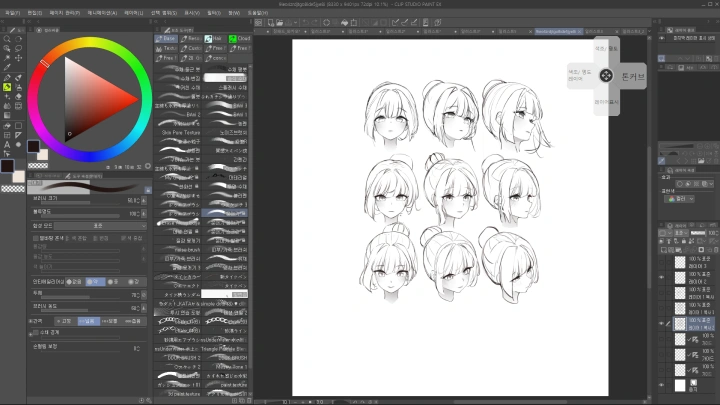Viewport: 720px width, 405px height.
Task: Open the 필터(I) menu
Action: coord(214,13)
